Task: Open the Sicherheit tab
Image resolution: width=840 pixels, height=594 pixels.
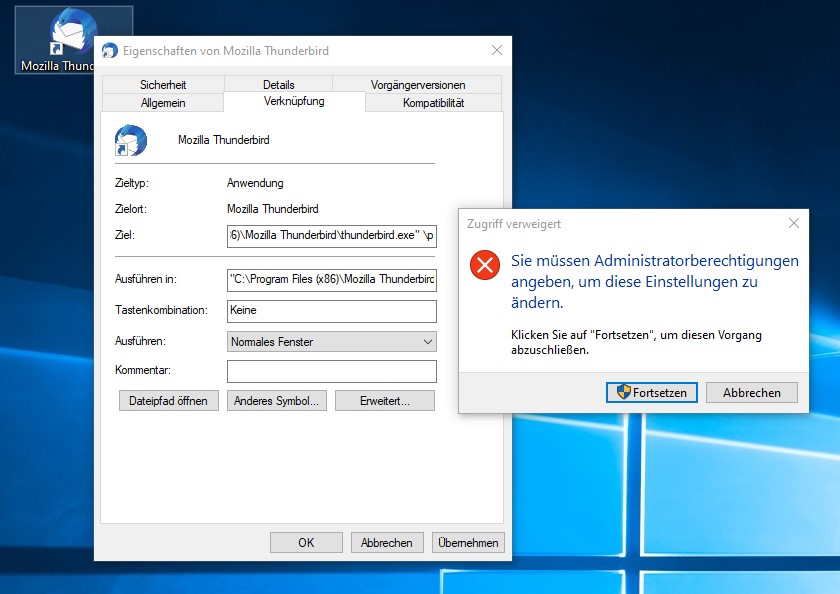Action: point(163,85)
